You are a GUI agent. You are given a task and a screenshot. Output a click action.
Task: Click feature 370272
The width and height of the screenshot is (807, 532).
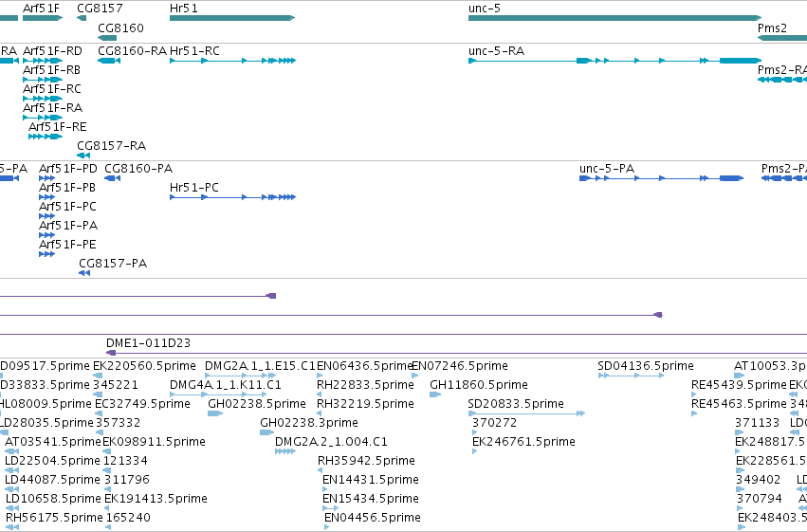(495, 423)
